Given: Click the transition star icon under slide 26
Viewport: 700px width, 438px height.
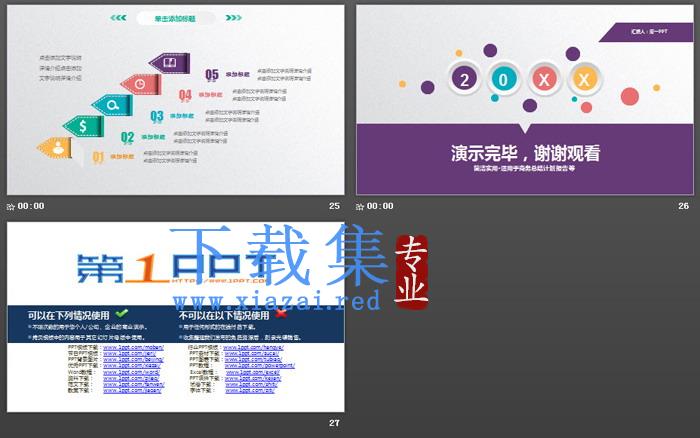Looking at the screenshot, I should [360, 207].
